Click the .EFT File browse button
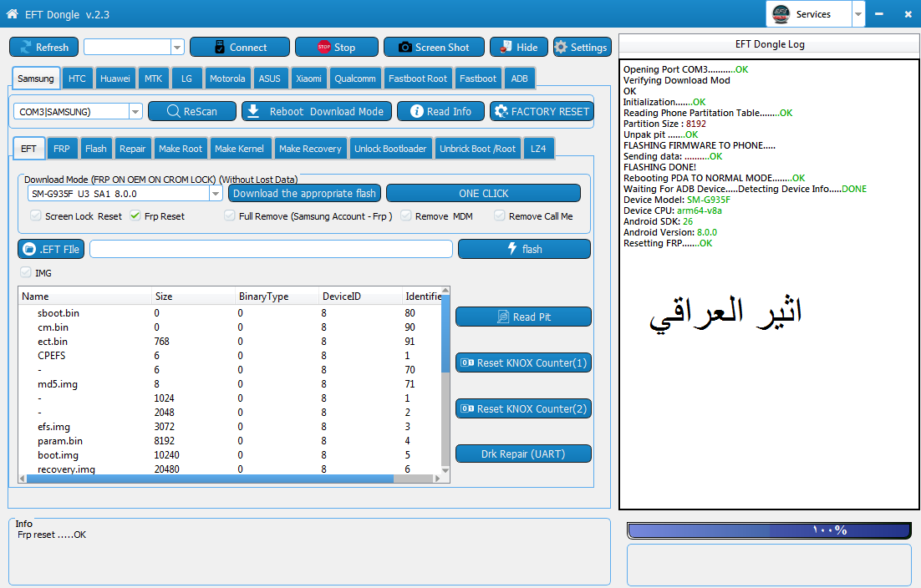Image resolution: width=921 pixels, height=588 pixels. [51, 249]
